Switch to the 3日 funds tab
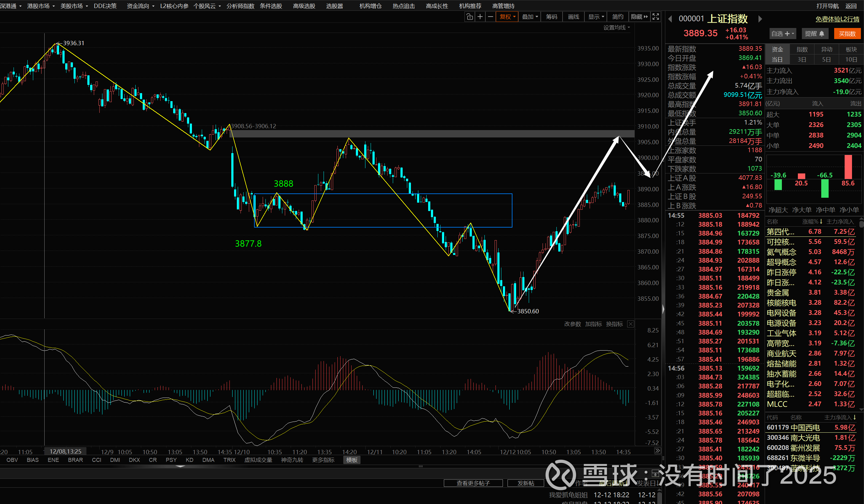Screen dimensions: 864x504 802,59
